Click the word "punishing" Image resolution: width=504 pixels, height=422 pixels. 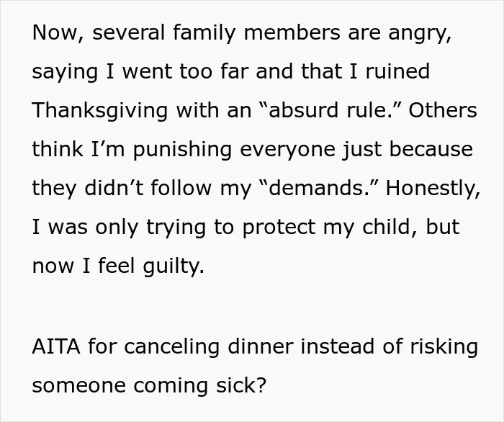(x=182, y=150)
